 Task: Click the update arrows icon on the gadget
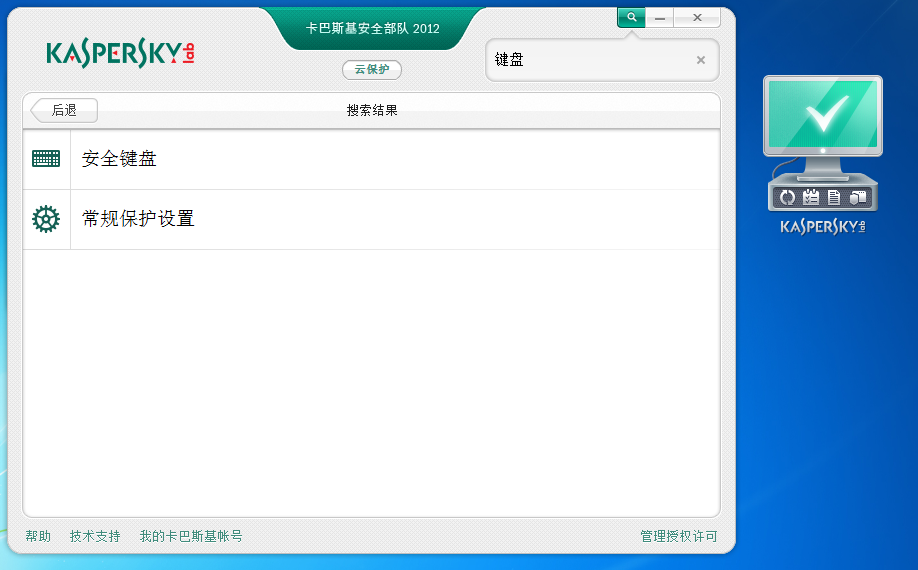[787, 197]
